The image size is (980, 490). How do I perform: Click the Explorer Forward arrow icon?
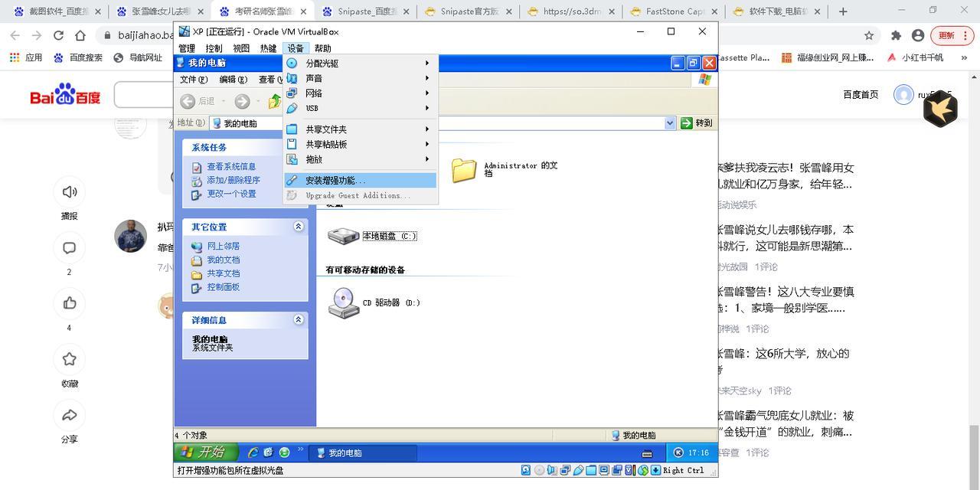(242, 101)
